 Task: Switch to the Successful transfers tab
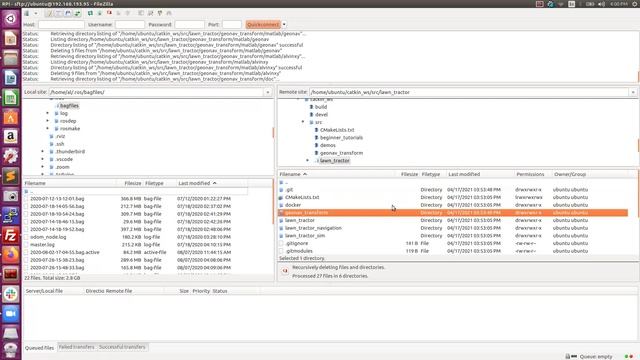122,347
